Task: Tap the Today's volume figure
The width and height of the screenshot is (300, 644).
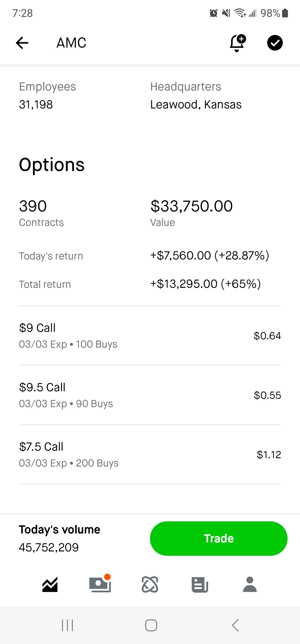Action: point(49,547)
